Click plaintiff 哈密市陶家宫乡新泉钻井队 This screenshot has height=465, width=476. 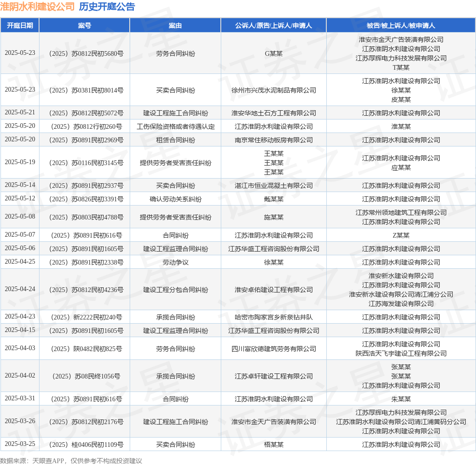pyautogui.click(x=273, y=317)
